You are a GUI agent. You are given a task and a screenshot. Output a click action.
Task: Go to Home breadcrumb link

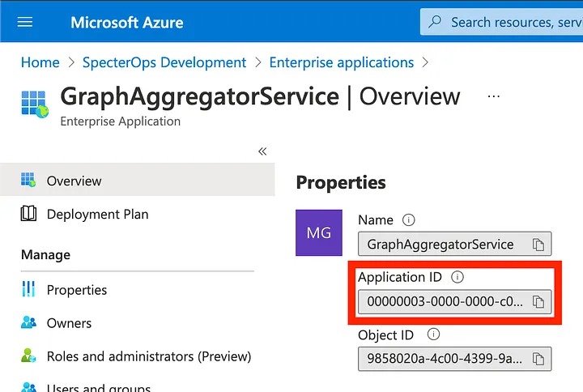click(x=40, y=62)
